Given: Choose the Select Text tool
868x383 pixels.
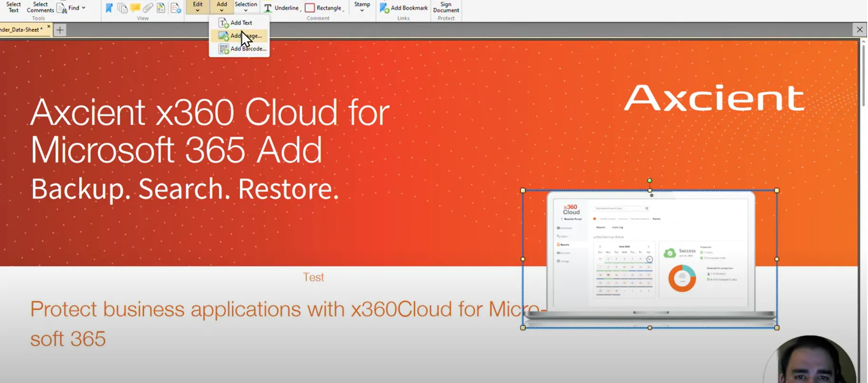Looking at the screenshot, I should (13, 7).
